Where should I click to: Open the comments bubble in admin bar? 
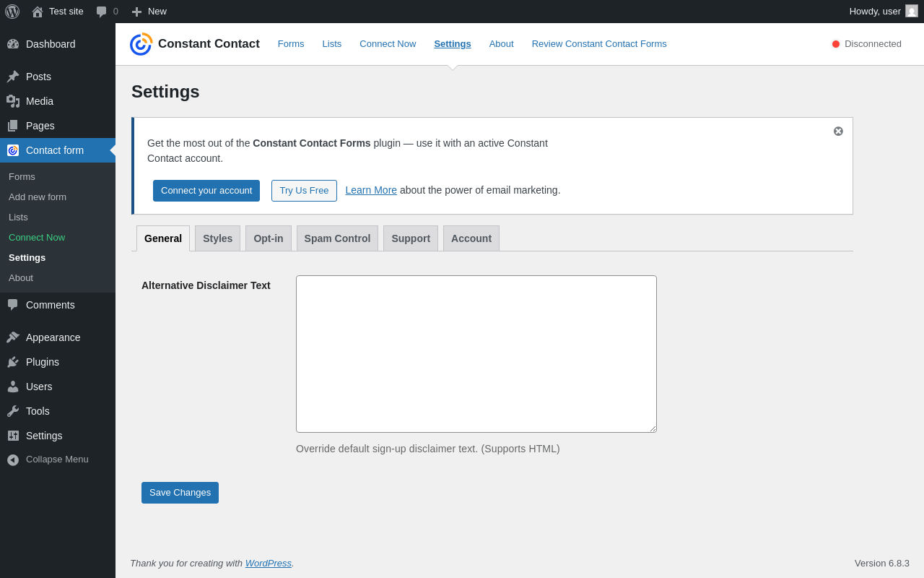point(102,12)
